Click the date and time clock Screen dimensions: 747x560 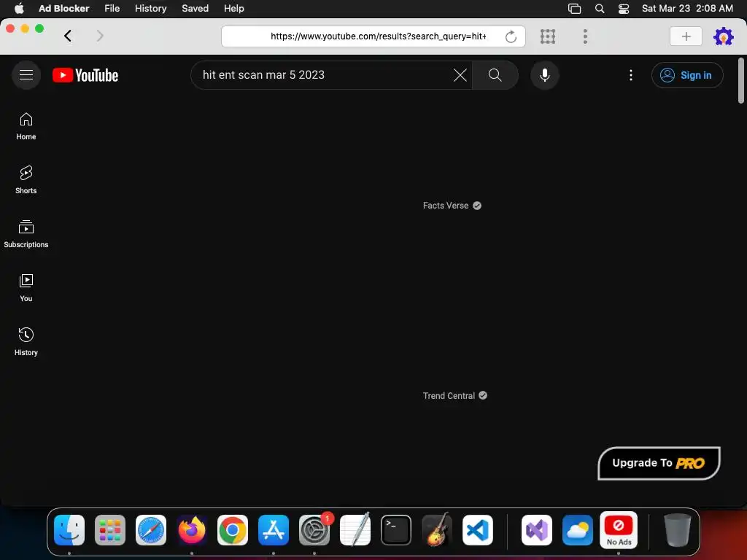pos(687,9)
